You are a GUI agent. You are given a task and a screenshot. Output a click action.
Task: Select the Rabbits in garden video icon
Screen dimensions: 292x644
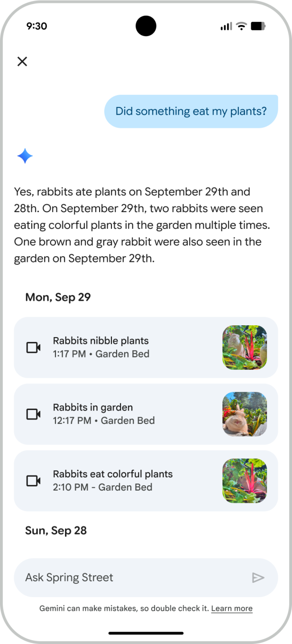[x=33, y=414]
